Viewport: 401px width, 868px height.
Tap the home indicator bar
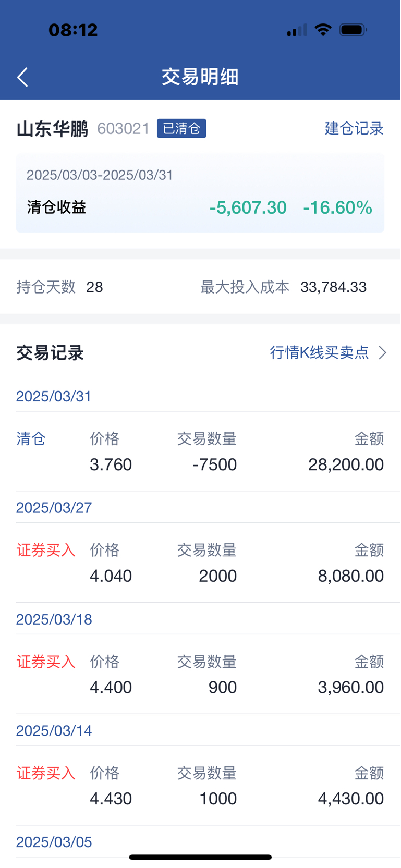[200, 857]
